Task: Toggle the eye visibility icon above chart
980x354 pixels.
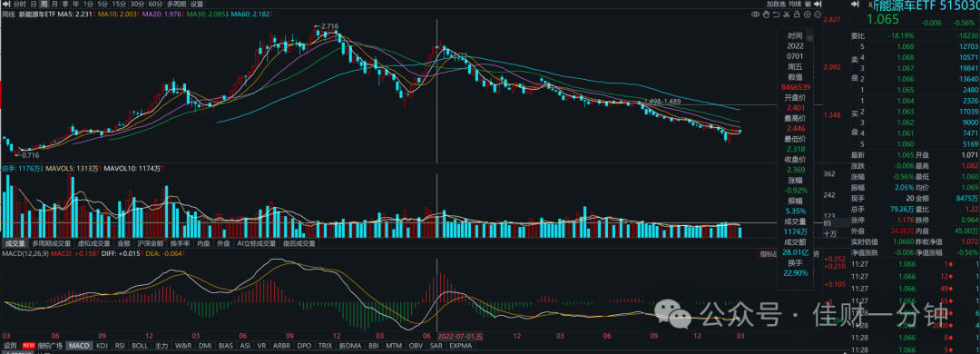Action: (756, 15)
